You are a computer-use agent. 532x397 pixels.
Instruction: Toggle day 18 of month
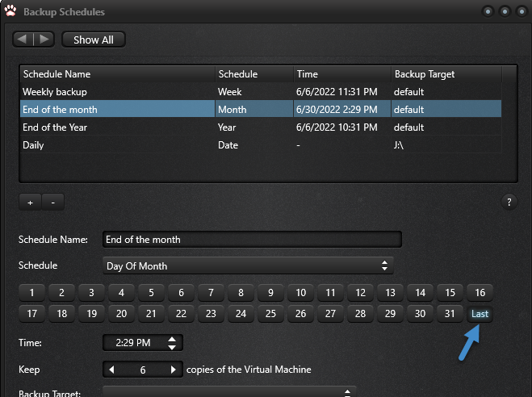pyautogui.click(x=61, y=314)
